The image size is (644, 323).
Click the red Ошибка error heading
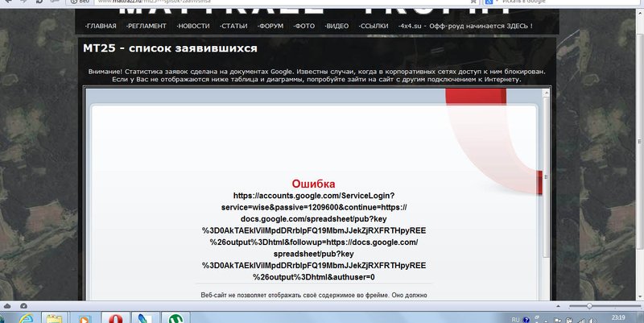tap(313, 184)
